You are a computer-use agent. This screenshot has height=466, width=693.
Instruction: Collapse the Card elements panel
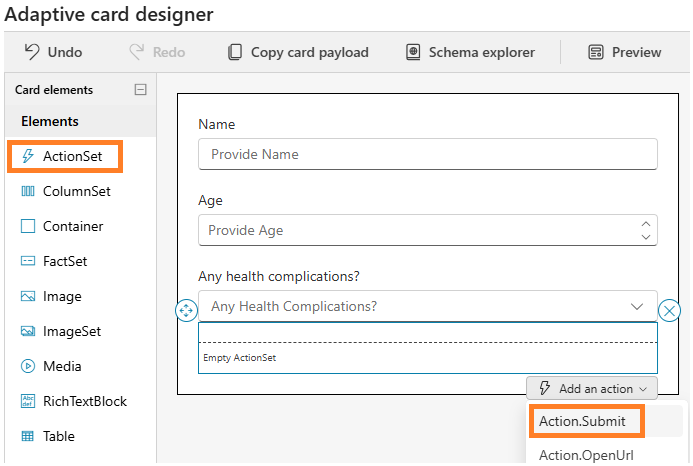pos(140,89)
